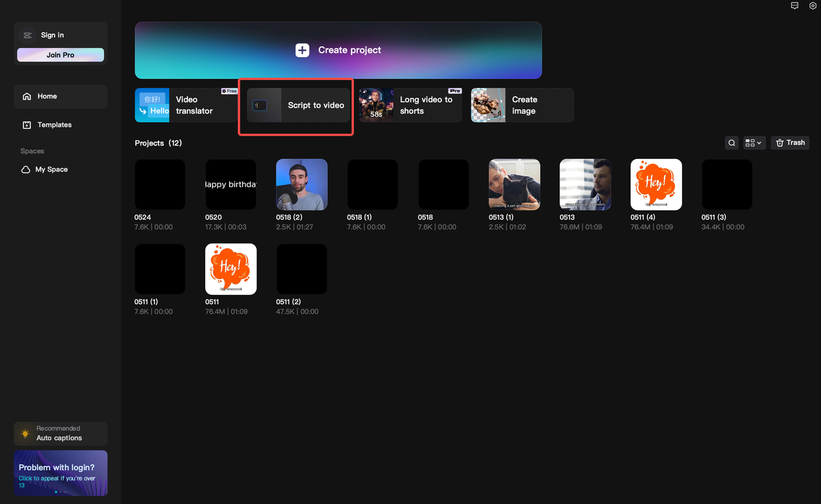Click the CapCut logo icon
This screenshot has height=504, width=821.
click(x=28, y=35)
